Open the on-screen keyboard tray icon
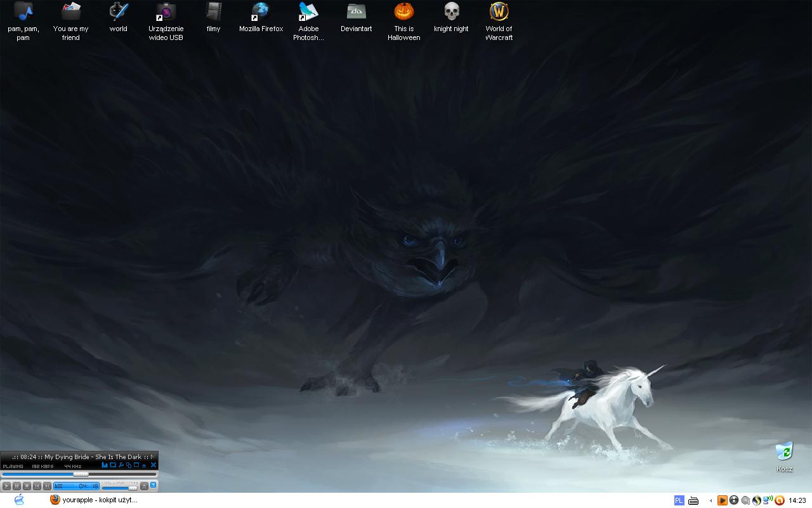Screen dimensions: 812x508 [693, 500]
